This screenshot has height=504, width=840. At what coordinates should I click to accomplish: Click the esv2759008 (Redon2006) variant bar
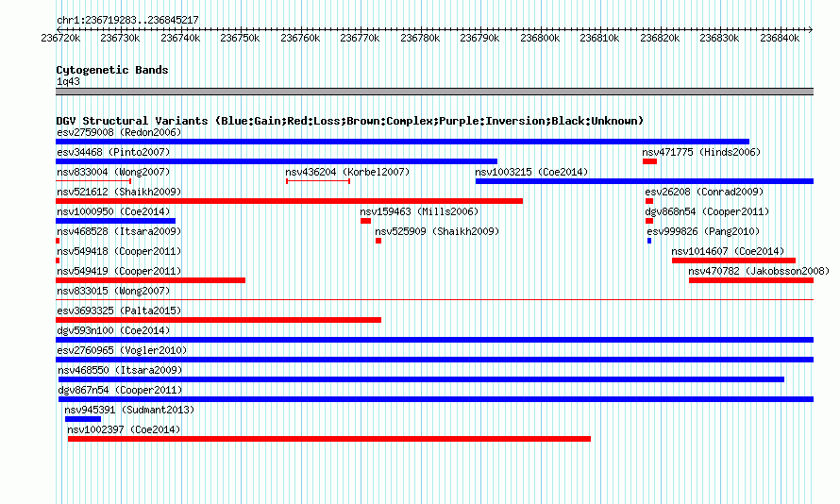[402, 142]
